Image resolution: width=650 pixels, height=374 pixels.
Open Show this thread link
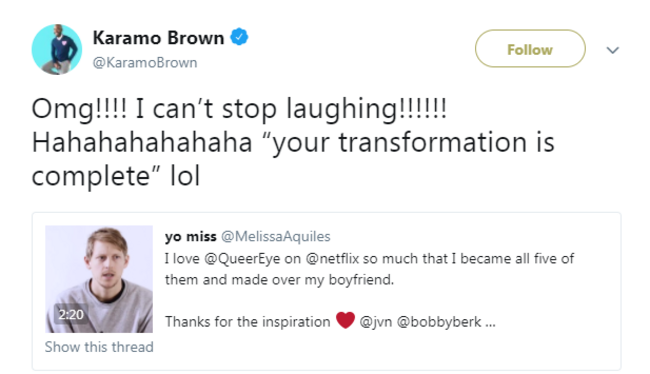point(99,347)
